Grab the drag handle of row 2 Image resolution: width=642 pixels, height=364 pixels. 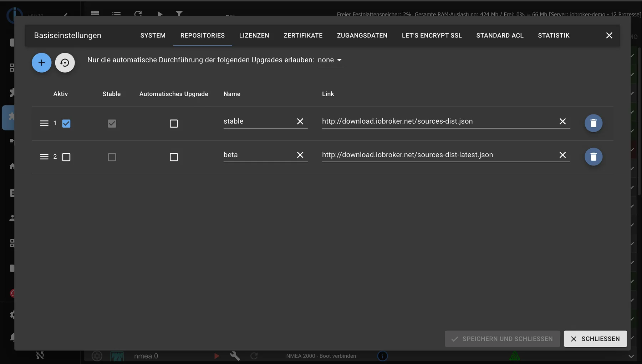[44, 157]
